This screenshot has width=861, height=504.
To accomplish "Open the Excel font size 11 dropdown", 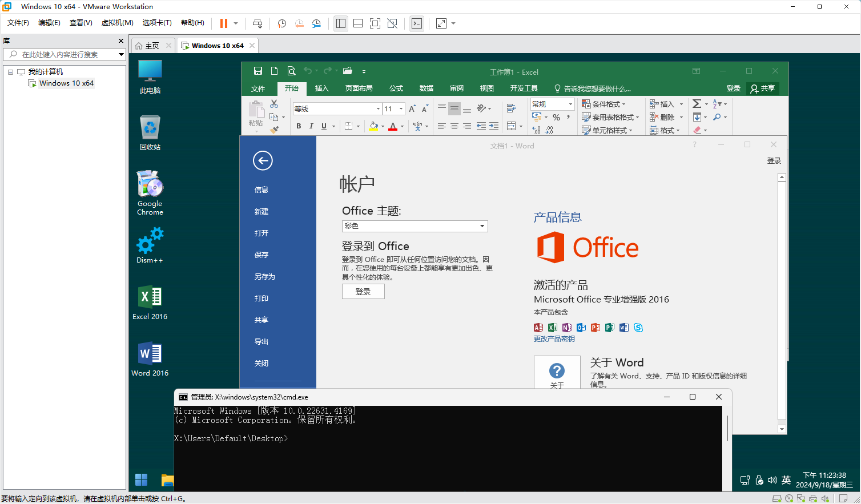I will pos(401,108).
